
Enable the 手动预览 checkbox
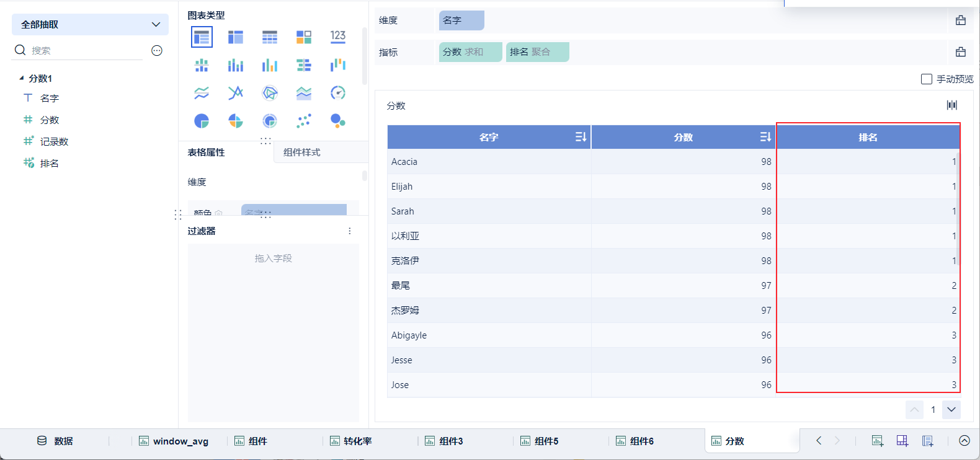(927, 79)
